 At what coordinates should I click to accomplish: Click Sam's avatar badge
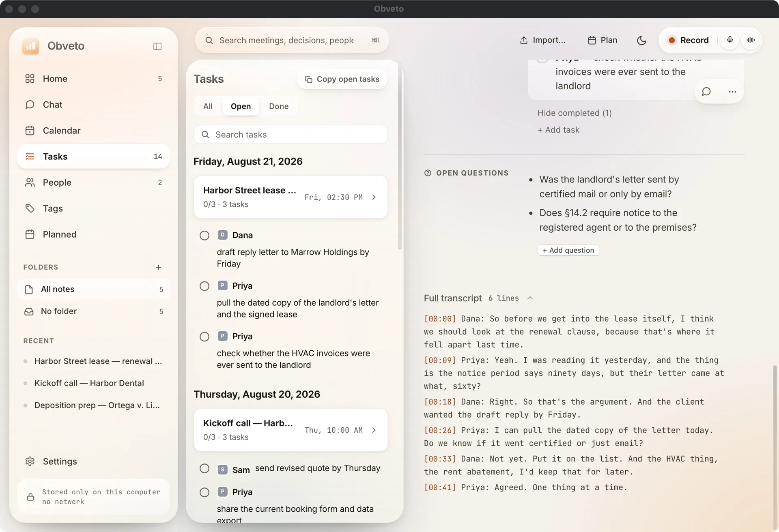(x=222, y=469)
